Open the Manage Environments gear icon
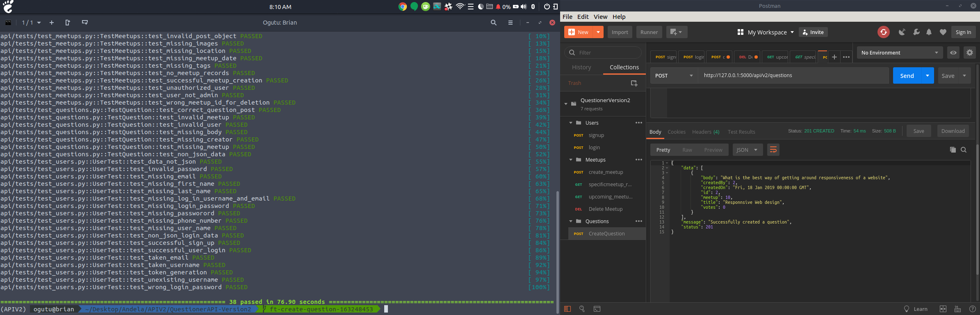 pyautogui.click(x=969, y=52)
